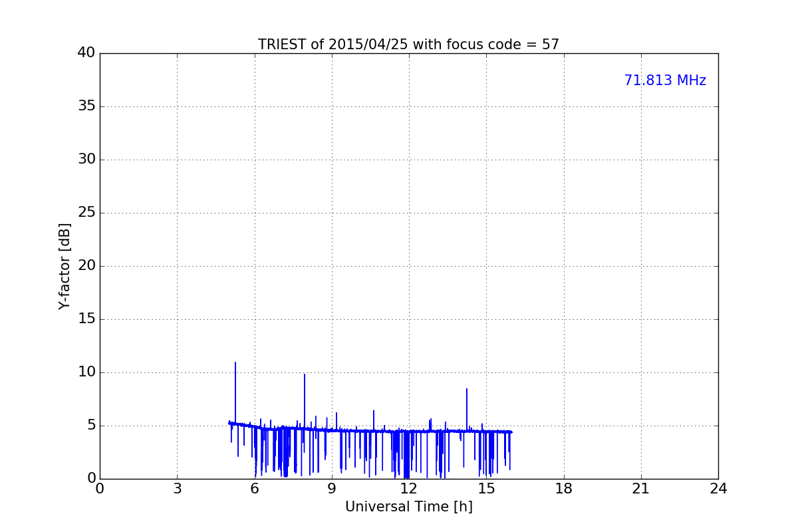Click x-axis tick label 9
This screenshot has width=798, height=532.
coord(332,489)
